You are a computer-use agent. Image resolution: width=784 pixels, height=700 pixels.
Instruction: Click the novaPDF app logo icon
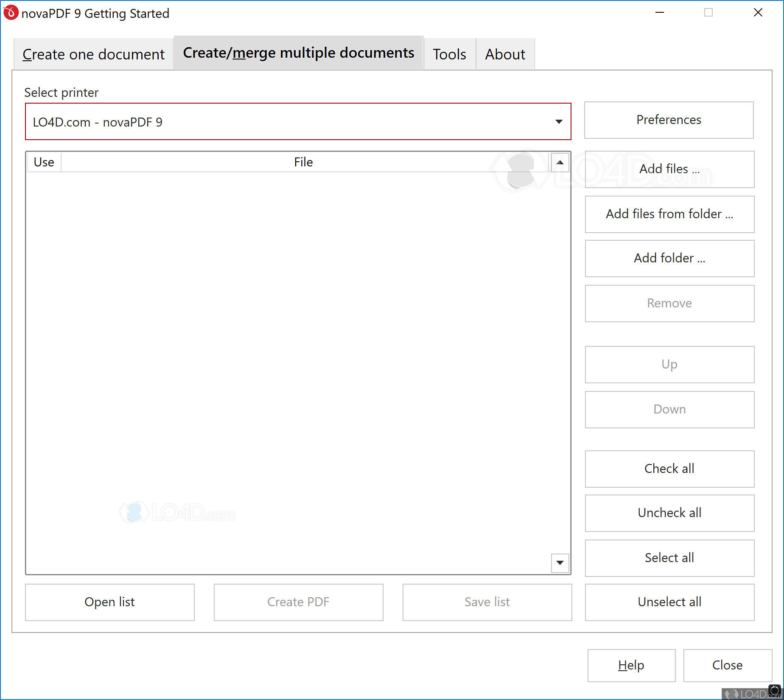coord(11,13)
